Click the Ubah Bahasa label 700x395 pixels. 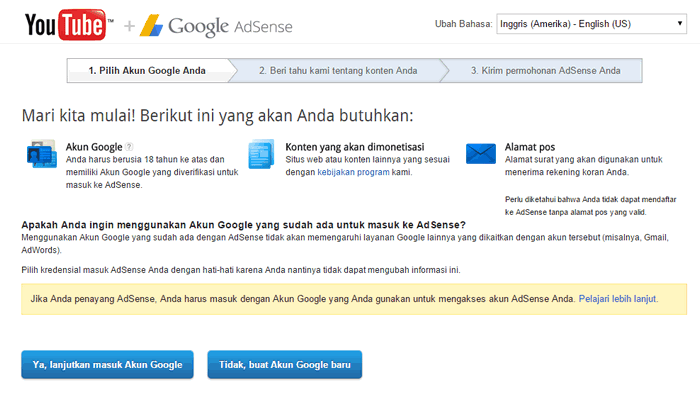pos(463,24)
